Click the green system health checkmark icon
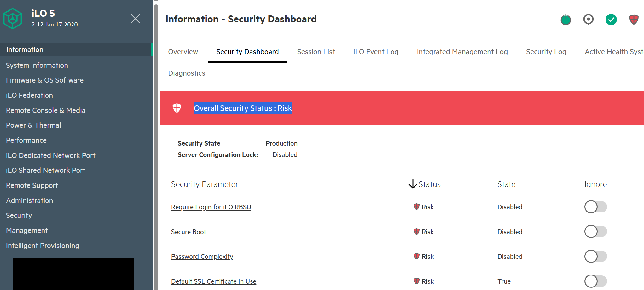 [611, 20]
